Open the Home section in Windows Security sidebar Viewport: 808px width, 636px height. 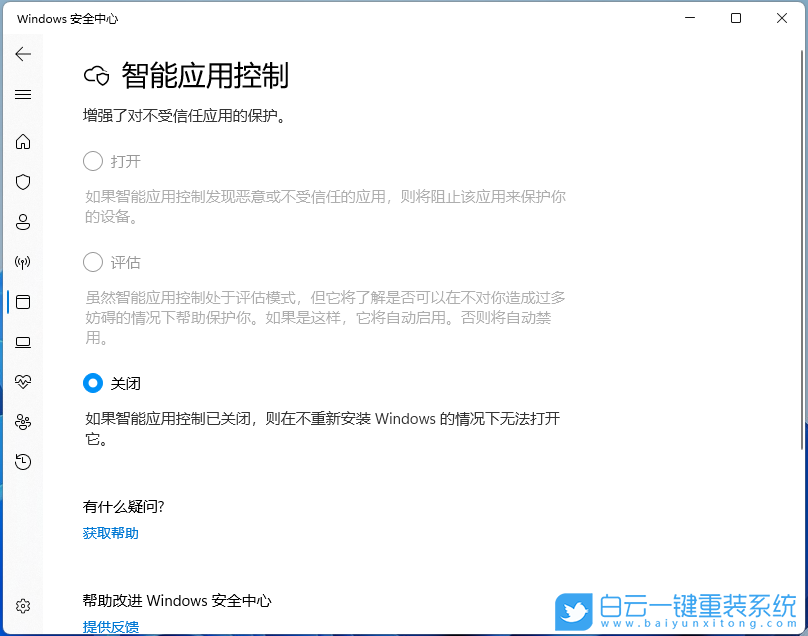(23, 142)
